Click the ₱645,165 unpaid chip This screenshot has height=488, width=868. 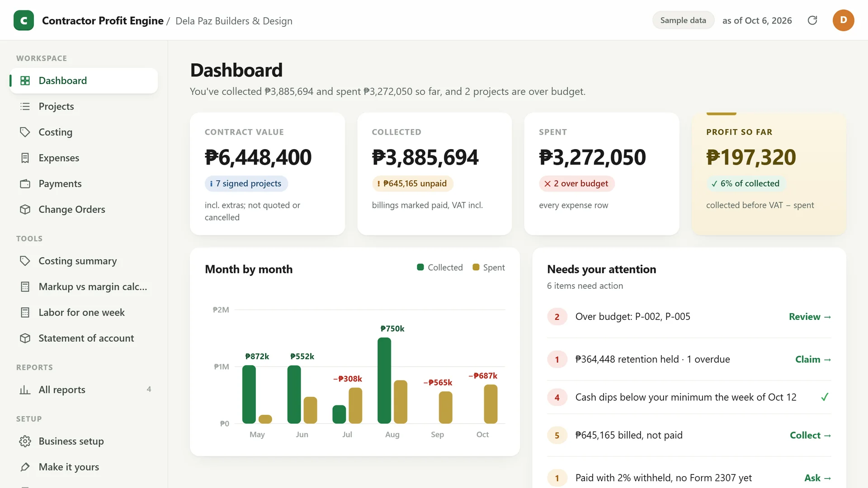[x=412, y=183]
